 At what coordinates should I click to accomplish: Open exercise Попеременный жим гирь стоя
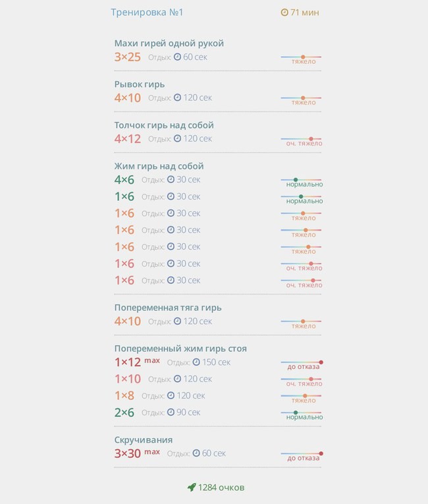click(180, 349)
